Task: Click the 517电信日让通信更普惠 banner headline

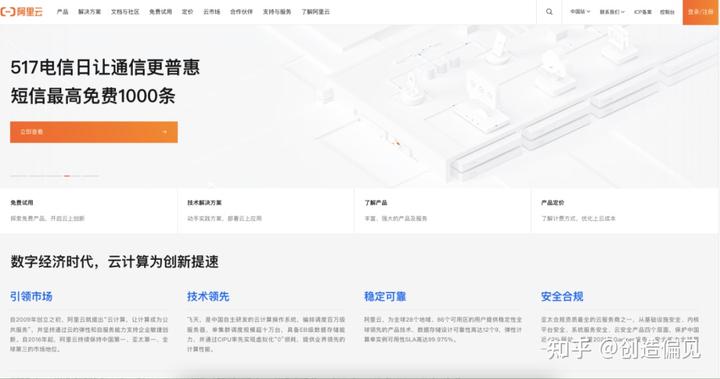Action: [x=105, y=68]
